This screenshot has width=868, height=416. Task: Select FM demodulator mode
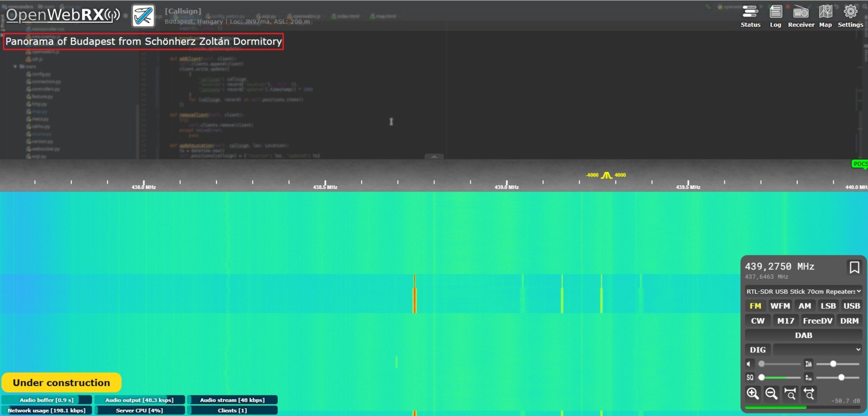(x=755, y=306)
